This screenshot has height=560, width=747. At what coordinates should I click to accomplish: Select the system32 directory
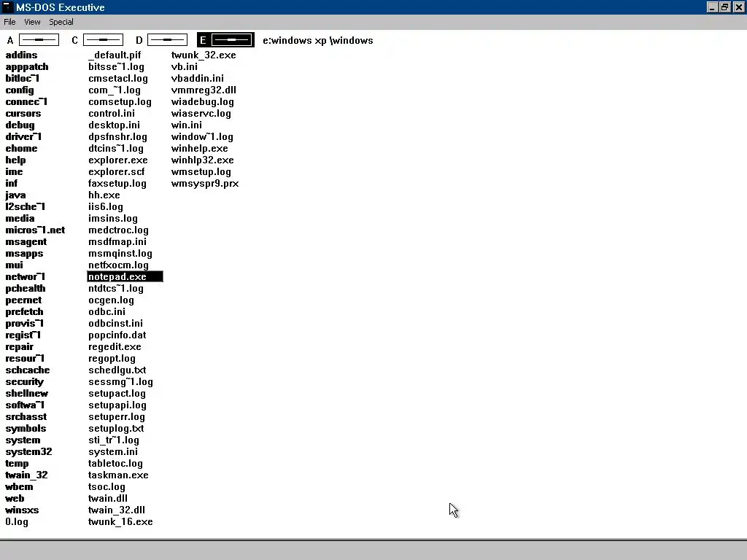[x=28, y=452]
